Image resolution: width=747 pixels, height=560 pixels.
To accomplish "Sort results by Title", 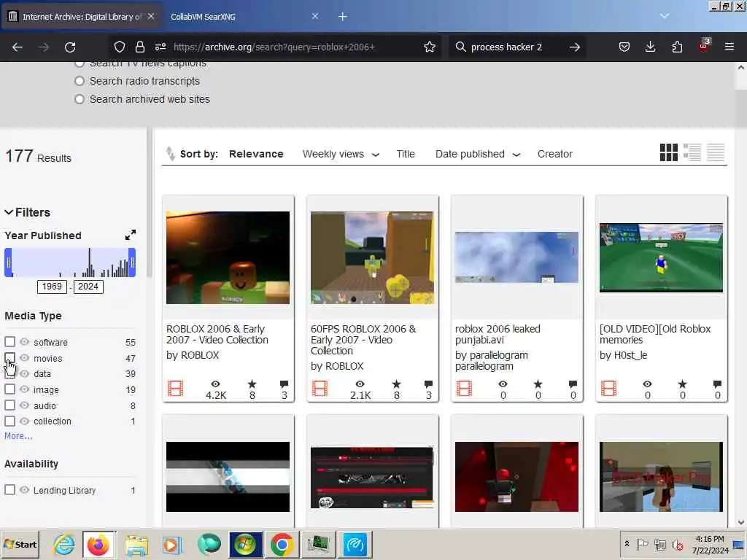I will [x=406, y=154].
